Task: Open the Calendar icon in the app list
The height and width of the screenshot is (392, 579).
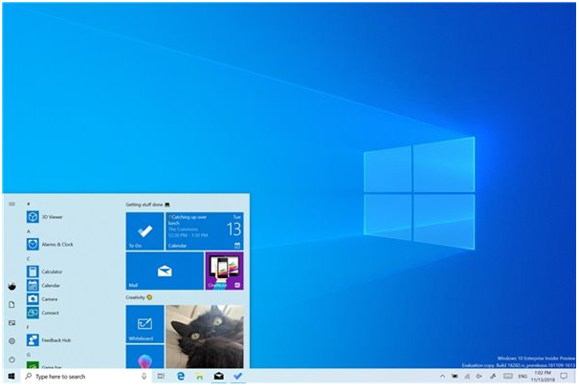Action: 33,285
